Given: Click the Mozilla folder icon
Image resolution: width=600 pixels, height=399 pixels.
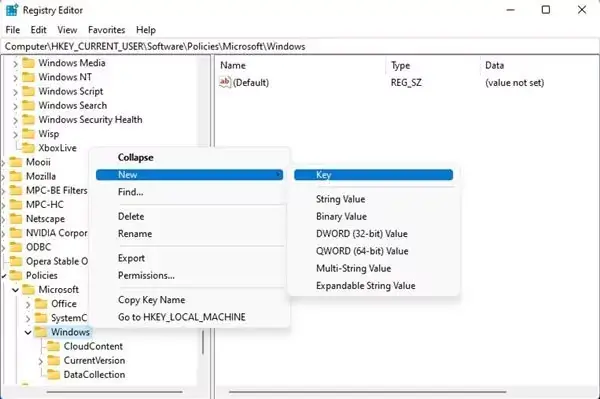Looking at the screenshot, I should point(16,176).
